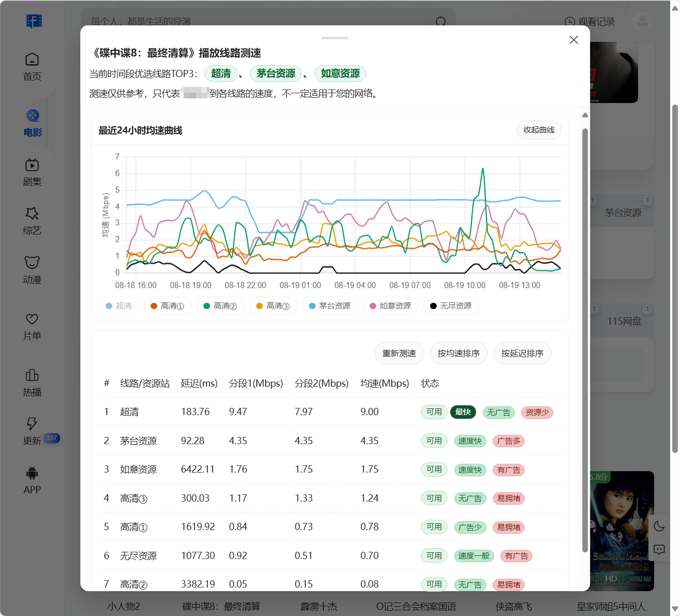Screen dimensions: 680x616
Task: Go to 首页 home icon
Action: tap(32, 59)
